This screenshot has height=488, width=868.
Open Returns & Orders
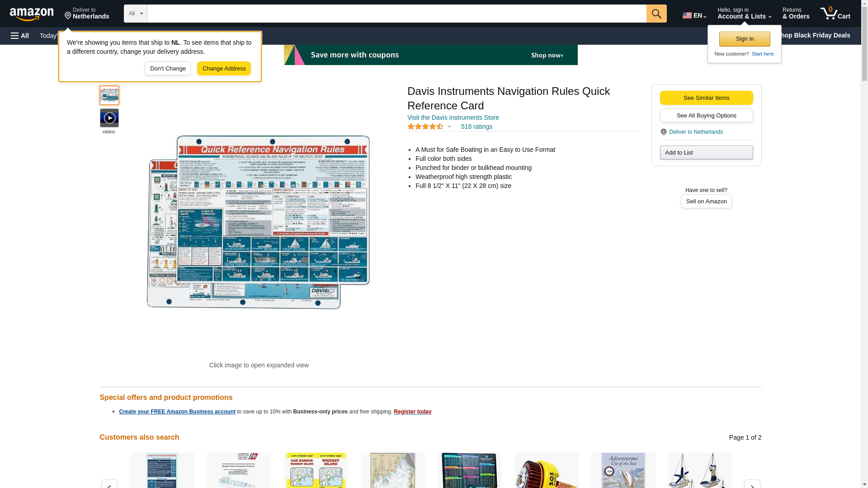[795, 14]
